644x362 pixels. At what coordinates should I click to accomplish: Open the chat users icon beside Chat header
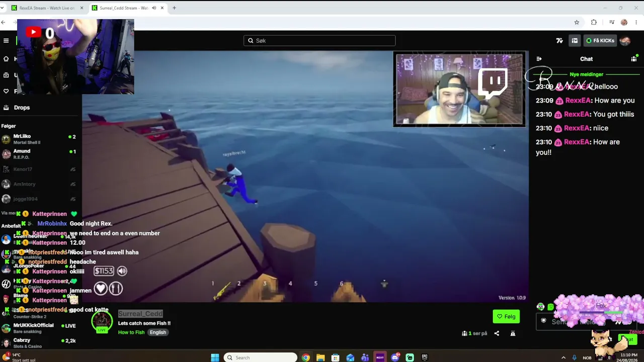pyautogui.click(x=634, y=59)
